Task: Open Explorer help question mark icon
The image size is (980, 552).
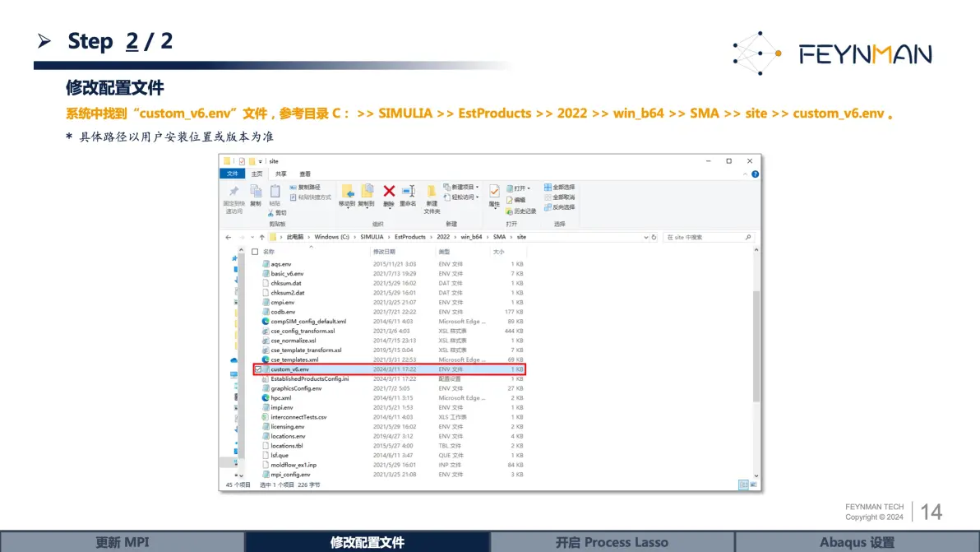Action: (755, 174)
